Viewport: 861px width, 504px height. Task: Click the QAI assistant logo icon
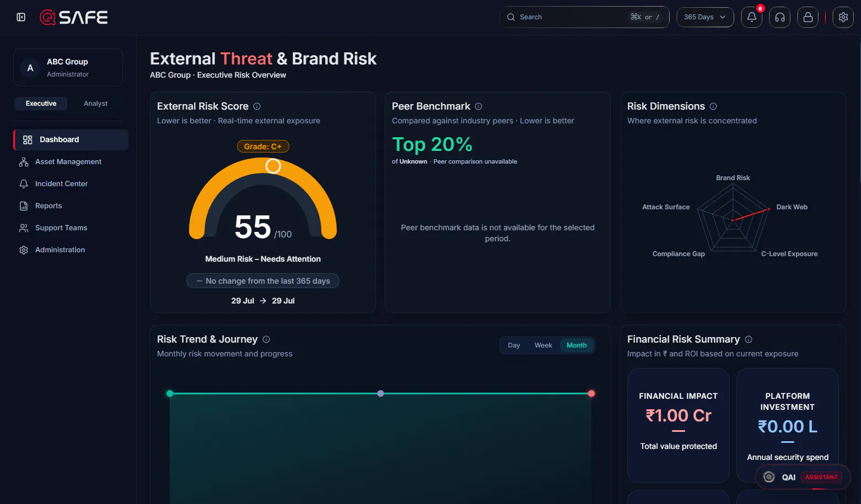[769, 477]
